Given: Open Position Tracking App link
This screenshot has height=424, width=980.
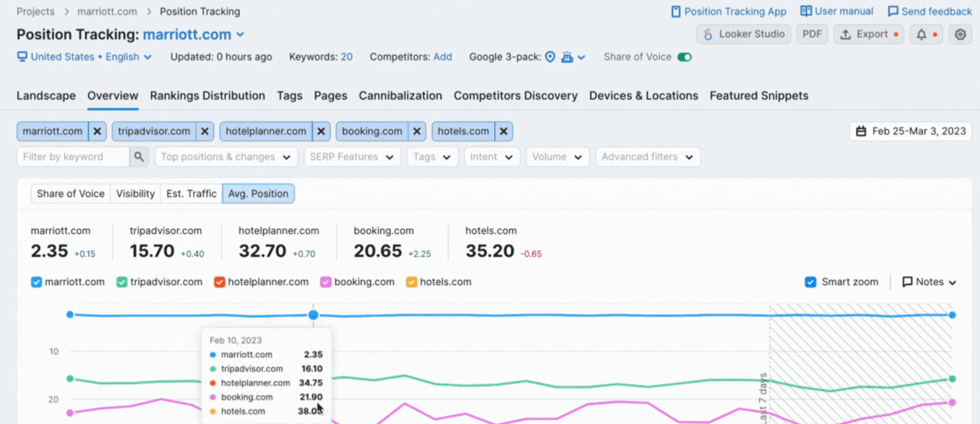Looking at the screenshot, I should 728,12.
